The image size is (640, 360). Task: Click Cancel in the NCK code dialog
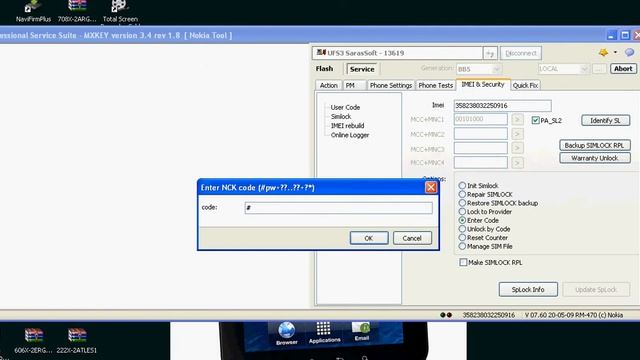pyautogui.click(x=412, y=238)
